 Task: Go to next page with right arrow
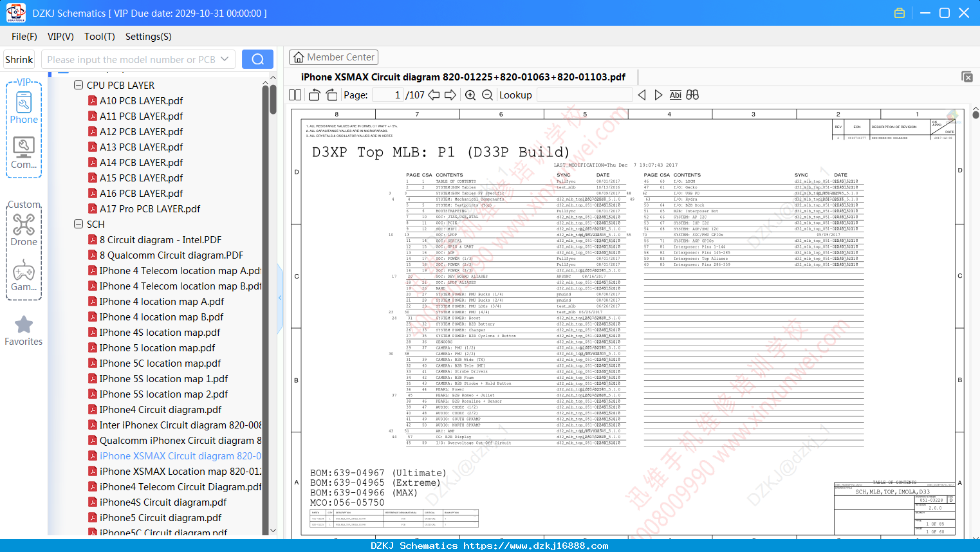[x=450, y=95]
